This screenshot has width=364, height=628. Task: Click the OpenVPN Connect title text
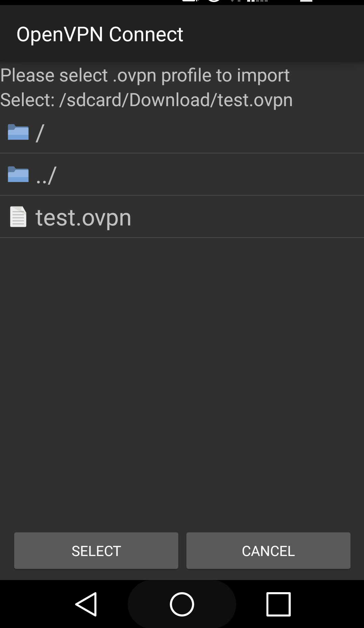[100, 34]
